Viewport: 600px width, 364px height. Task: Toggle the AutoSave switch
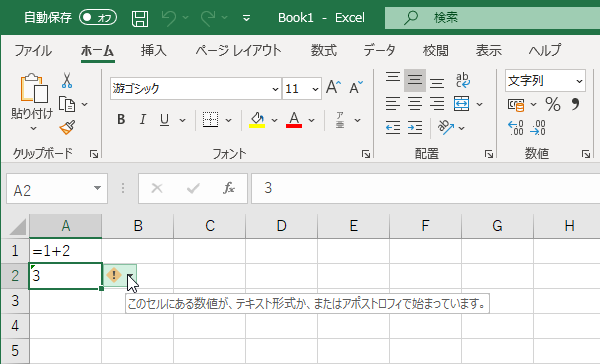click(x=98, y=18)
